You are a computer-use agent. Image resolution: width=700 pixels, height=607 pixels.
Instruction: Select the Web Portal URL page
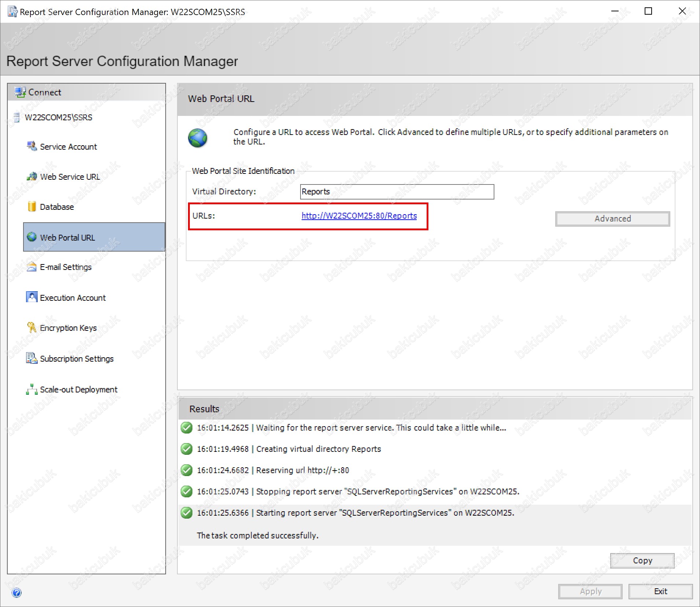(94, 237)
